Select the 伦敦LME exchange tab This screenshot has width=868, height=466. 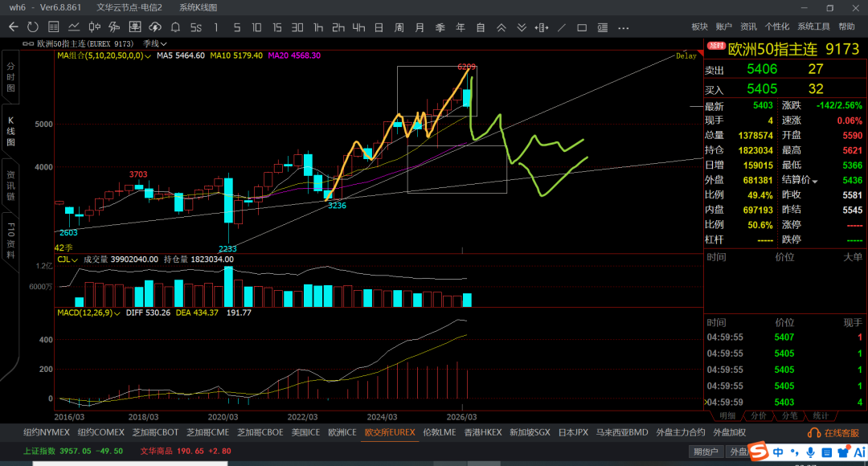[440, 433]
